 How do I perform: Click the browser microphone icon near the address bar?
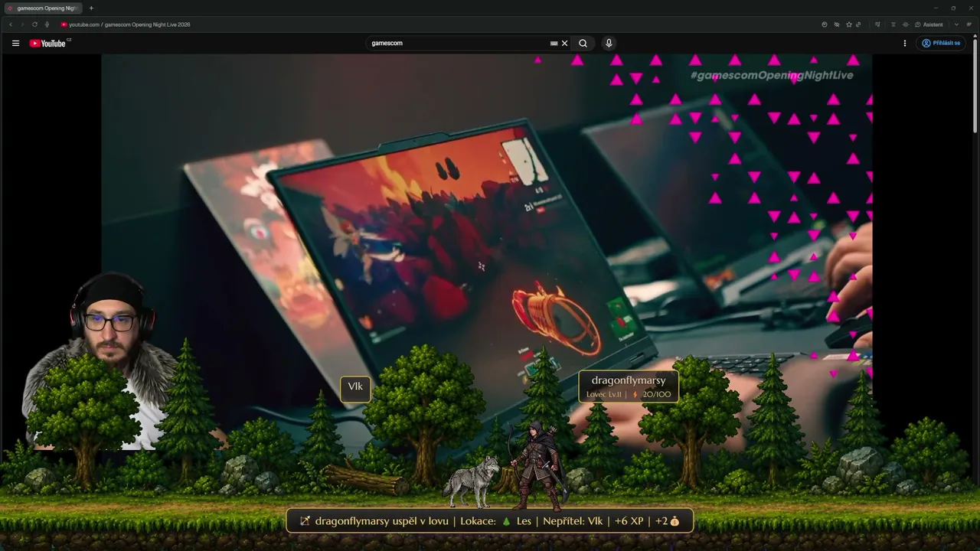click(x=47, y=24)
